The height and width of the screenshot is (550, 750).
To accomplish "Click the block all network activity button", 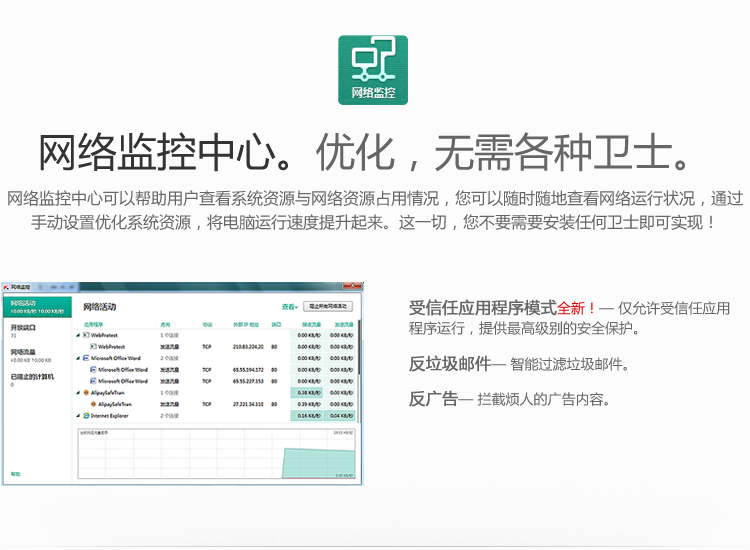I will pos(328,306).
